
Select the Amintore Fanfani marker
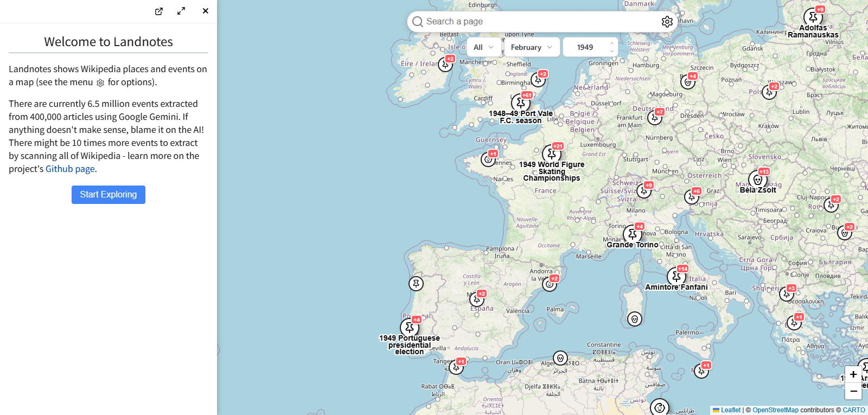pos(676,277)
